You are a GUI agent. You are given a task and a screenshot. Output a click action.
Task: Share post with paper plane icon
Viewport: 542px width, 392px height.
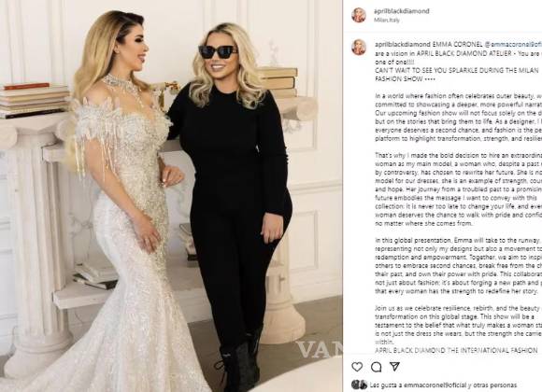(394, 367)
